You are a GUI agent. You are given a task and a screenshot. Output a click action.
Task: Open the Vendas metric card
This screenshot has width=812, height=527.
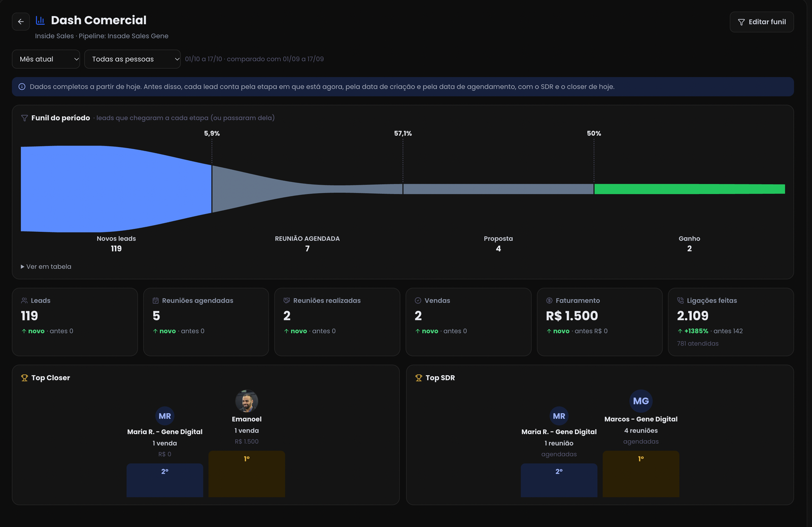468,322
